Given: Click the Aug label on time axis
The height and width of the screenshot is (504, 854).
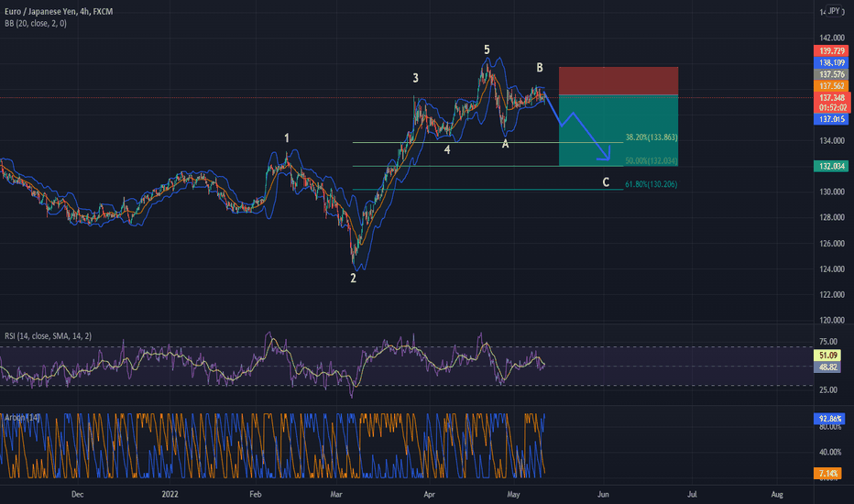Looking at the screenshot, I should point(777,495).
